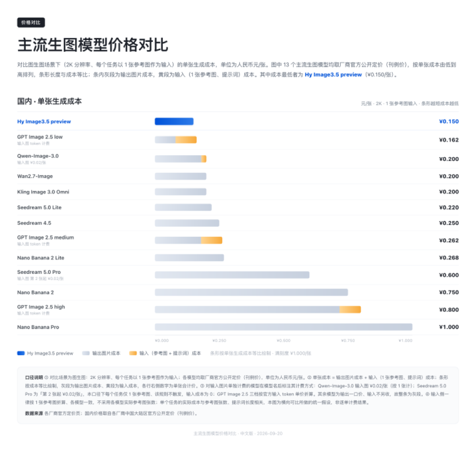Click orange segment of GPT Image 2.5 high bar
Screen dimensions: 476x451
click(x=350, y=310)
